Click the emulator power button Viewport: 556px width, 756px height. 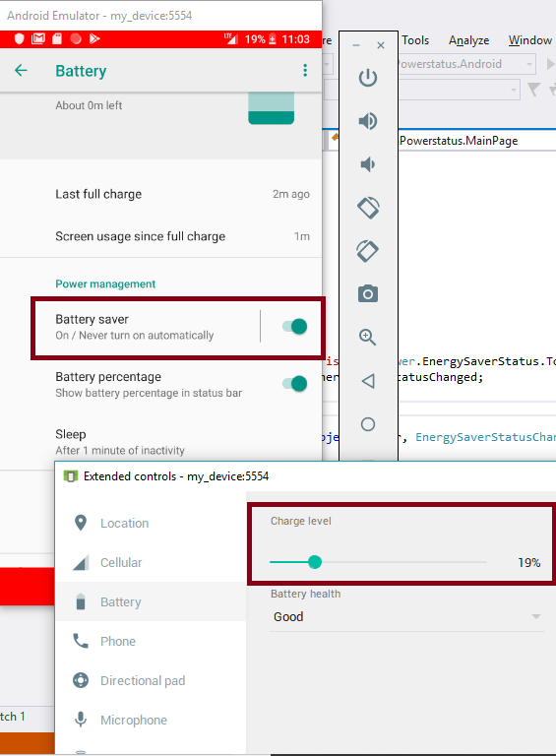tap(368, 78)
